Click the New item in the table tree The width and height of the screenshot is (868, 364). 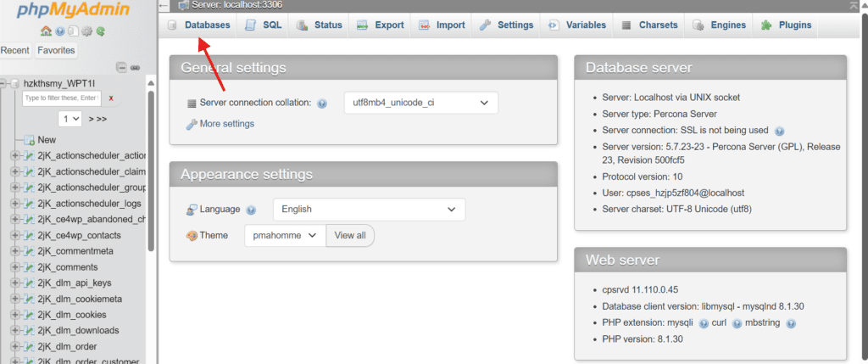(x=47, y=140)
